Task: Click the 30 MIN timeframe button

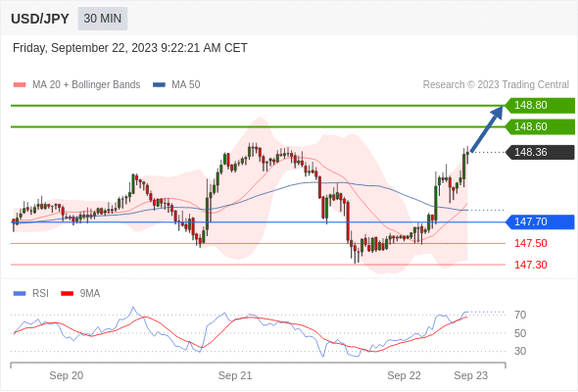Action: coord(103,19)
